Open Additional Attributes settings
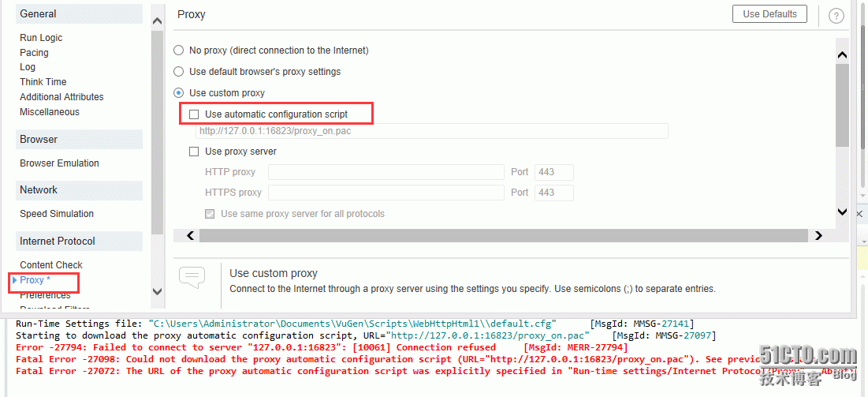Image resolution: width=868 pixels, height=397 pixels. (61, 96)
